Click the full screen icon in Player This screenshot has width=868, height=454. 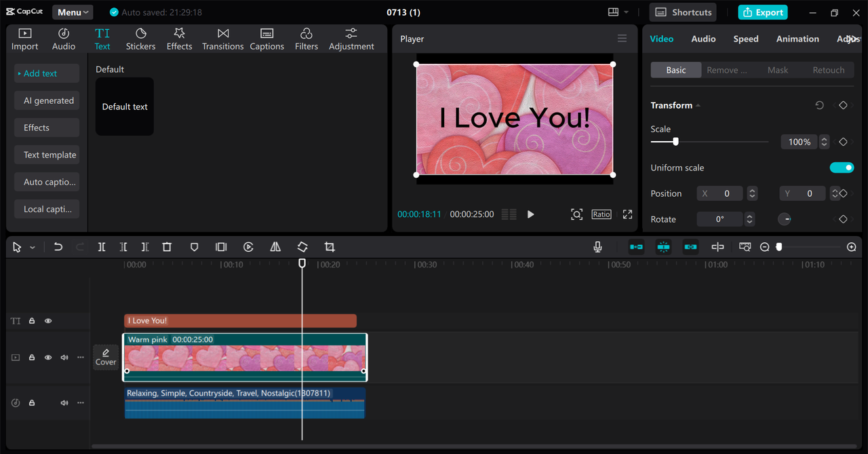tap(627, 214)
